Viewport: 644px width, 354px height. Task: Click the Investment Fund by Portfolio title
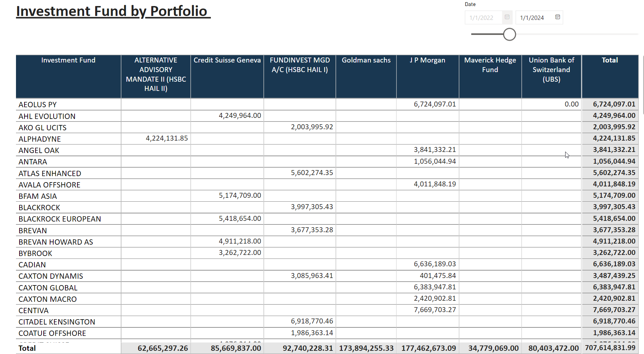pyautogui.click(x=112, y=11)
